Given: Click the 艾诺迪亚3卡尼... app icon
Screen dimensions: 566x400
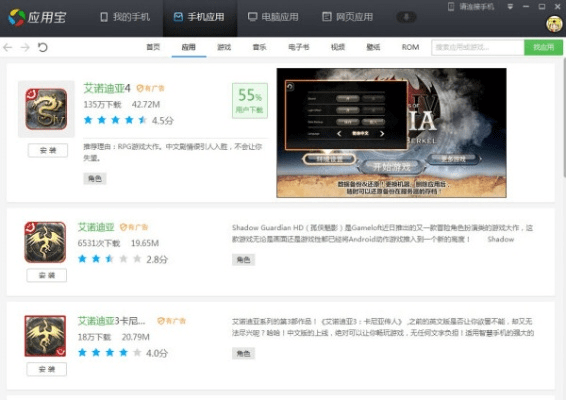Looking at the screenshot, I should click(45, 336).
